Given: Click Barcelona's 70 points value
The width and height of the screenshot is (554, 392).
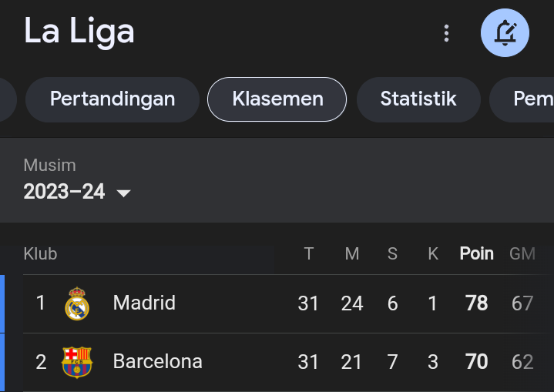Looking at the screenshot, I should pos(477,362).
